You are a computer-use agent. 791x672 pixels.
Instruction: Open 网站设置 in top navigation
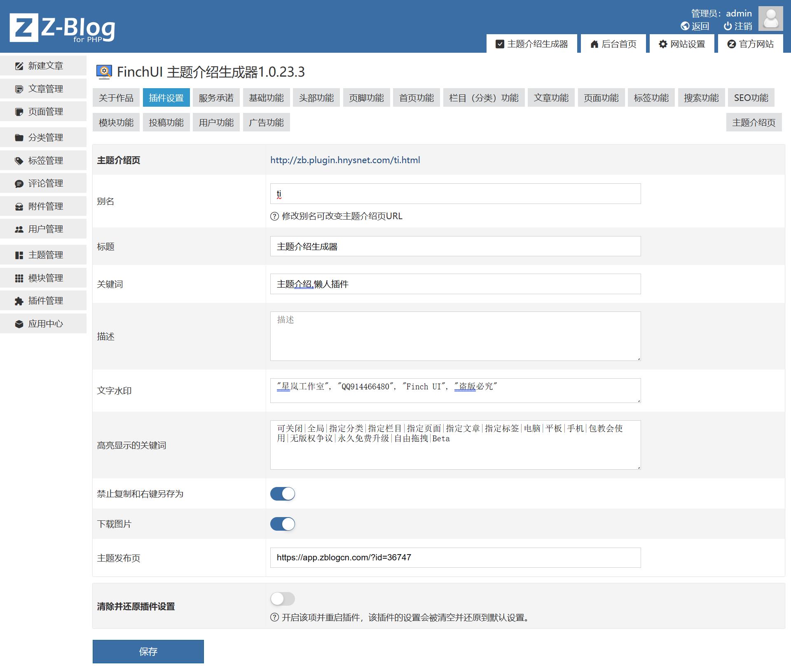(x=682, y=44)
